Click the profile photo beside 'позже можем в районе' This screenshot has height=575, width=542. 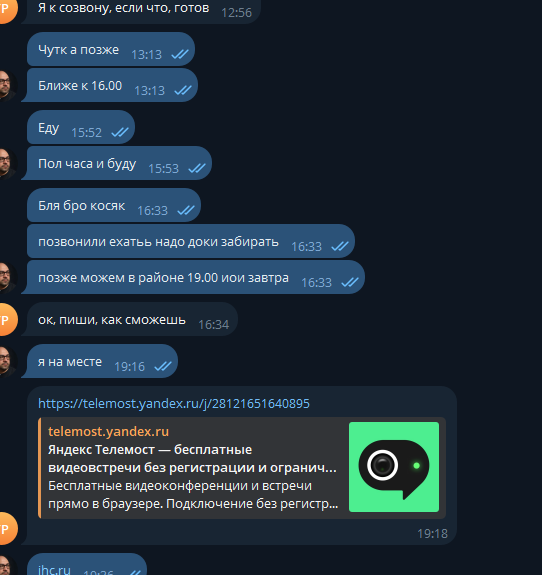click(7, 277)
